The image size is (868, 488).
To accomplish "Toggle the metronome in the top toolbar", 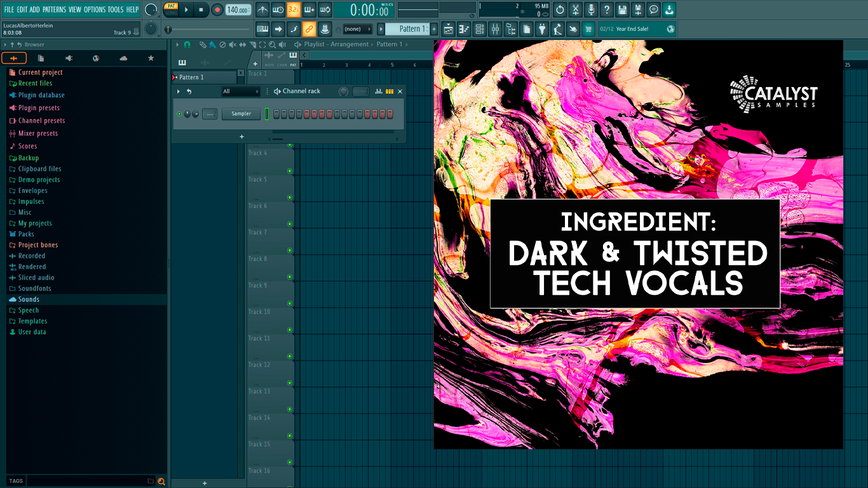I will click(262, 10).
